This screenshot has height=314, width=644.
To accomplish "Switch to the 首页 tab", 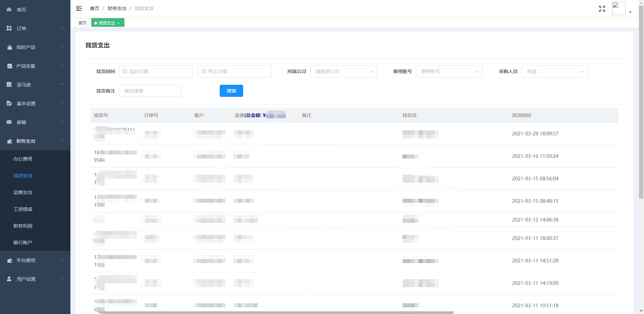I will pyautogui.click(x=83, y=23).
